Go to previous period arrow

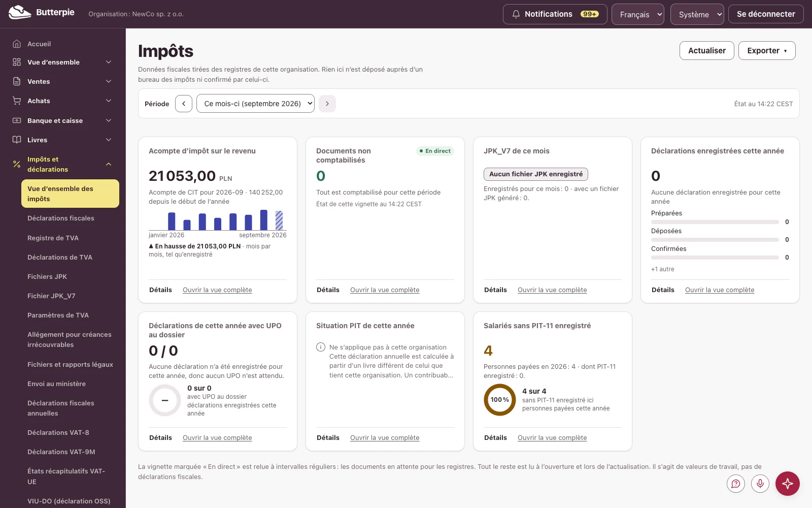pyautogui.click(x=184, y=104)
